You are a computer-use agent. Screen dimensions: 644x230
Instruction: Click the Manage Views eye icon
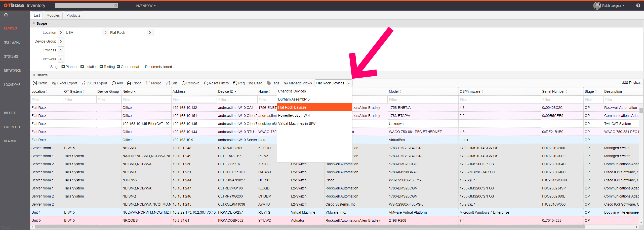click(286, 83)
